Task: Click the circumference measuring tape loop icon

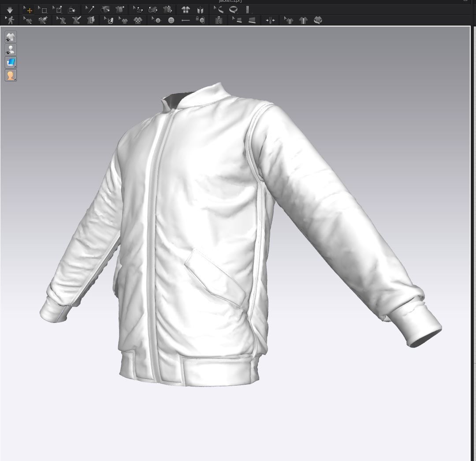Action: coord(234,10)
